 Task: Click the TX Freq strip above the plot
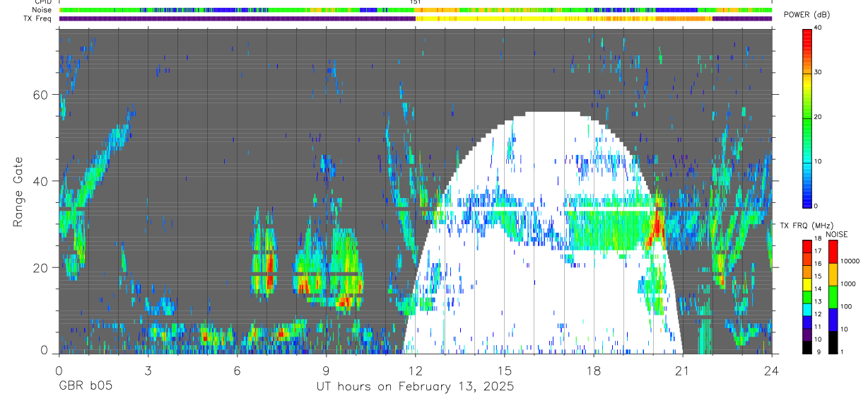click(x=416, y=18)
